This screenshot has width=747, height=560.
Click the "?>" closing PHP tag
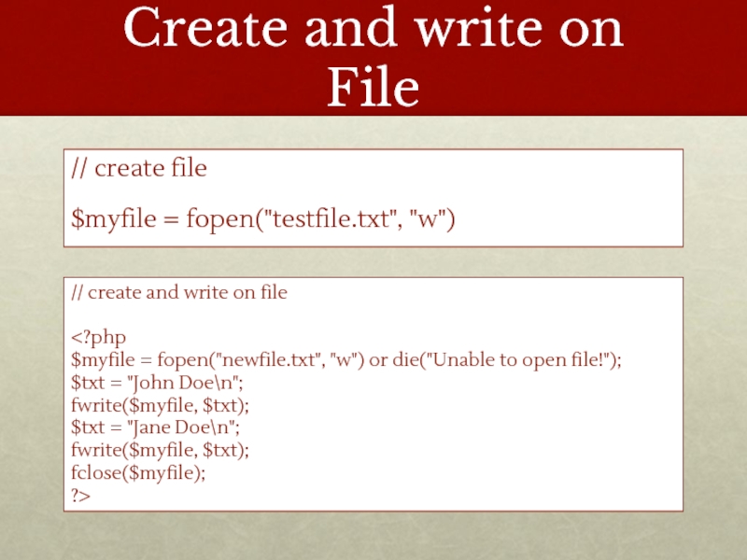tap(81, 495)
